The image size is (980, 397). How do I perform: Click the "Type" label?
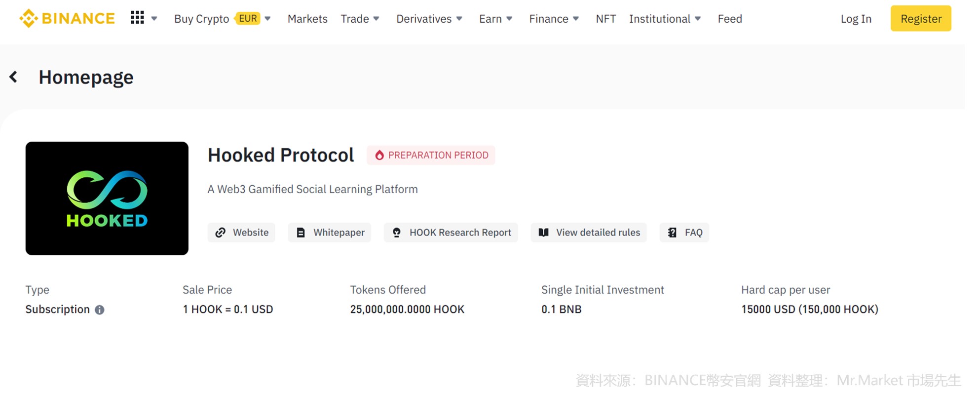[38, 290]
